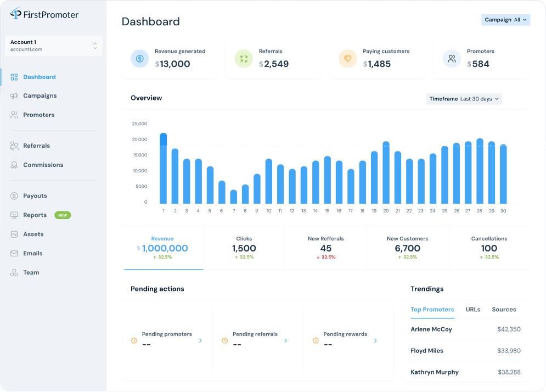The image size is (546, 392).
Task: Click the Campaigns megaphone icon
Action: (14, 96)
